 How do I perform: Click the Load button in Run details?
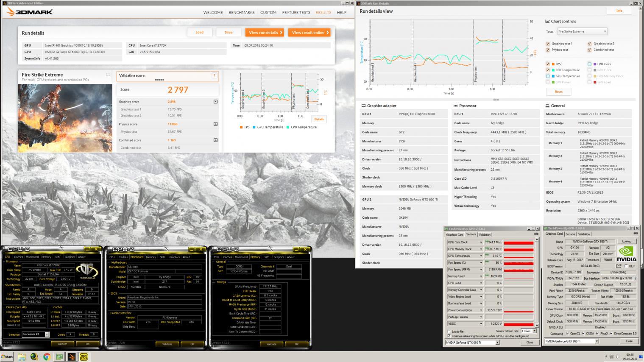coord(199,32)
